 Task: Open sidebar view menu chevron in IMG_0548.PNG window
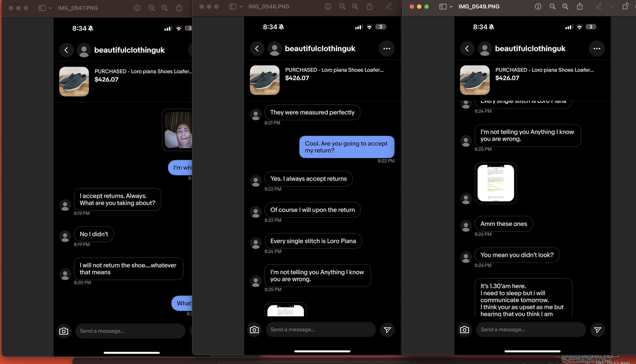click(241, 6)
